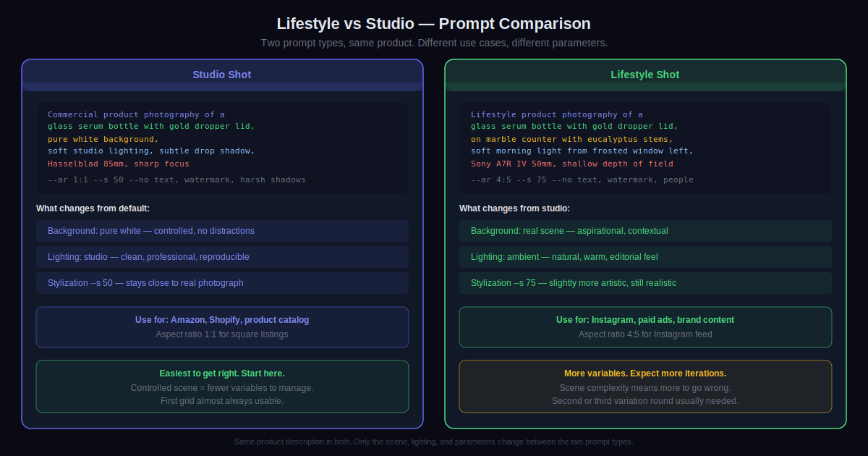The height and width of the screenshot is (456, 868).
Task: Select the 'Background: real scene' row
Action: click(644, 231)
